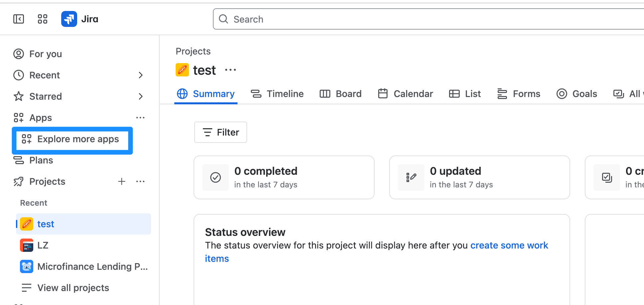Open Apps section more options ellipsis
Screen dimensions: 644x305
[x=140, y=118]
